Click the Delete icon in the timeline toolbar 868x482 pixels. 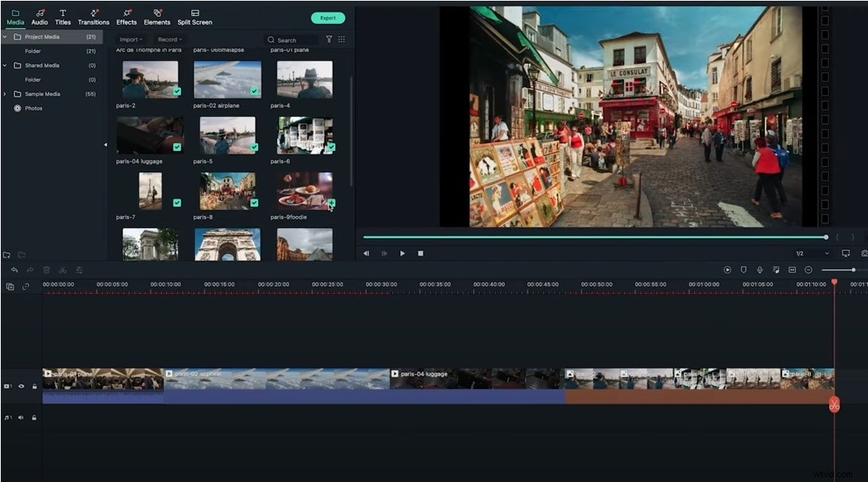pos(46,269)
